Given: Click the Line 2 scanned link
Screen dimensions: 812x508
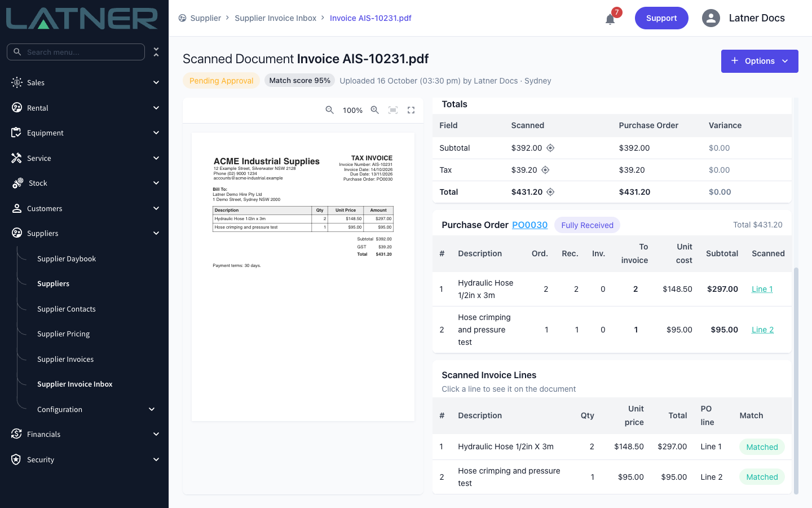Looking at the screenshot, I should (x=763, y=330).
